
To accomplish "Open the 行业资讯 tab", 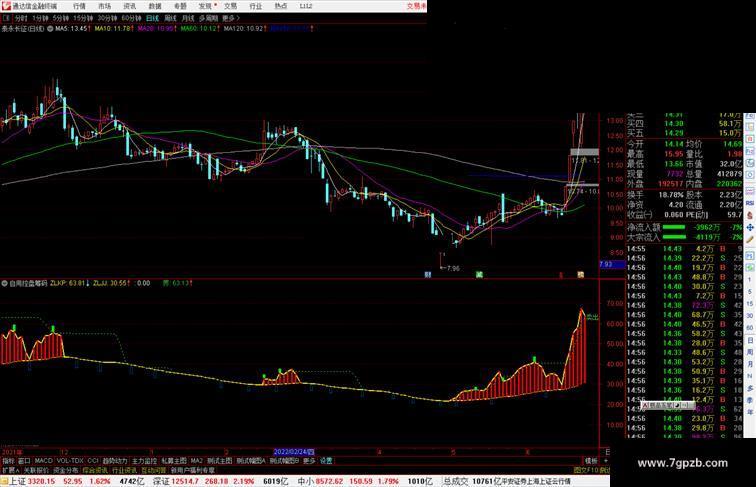I will pos(124,470).
